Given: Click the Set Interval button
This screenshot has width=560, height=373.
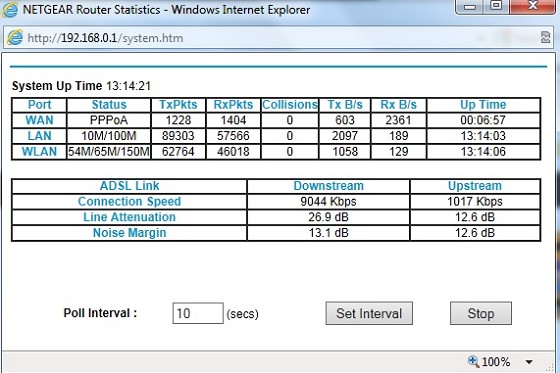Looking at the screenshot, I should pos(369,313).
